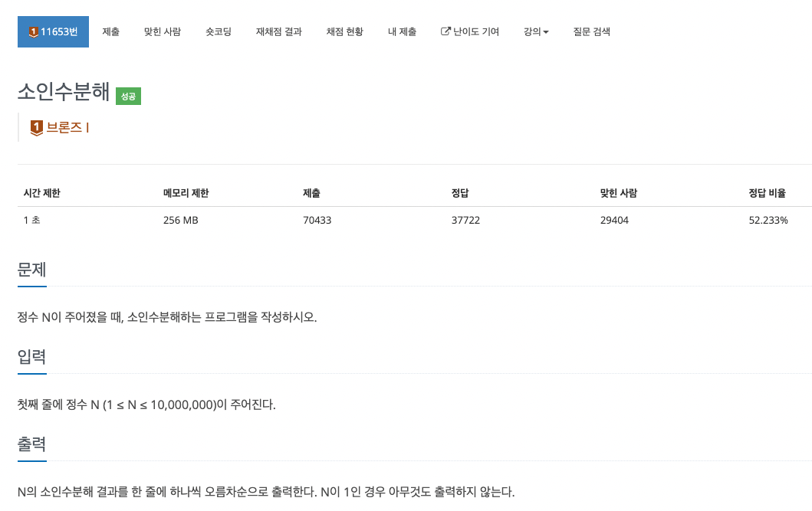Go to the 채점 현황 tab
This screenshot has height=511, width=812.
[x=345, y=31]
